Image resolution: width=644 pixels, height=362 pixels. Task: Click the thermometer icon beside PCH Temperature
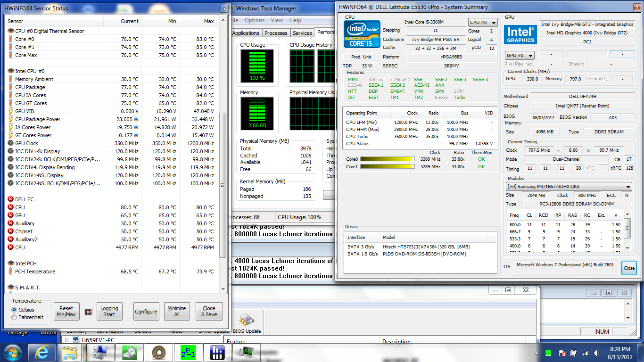pyautogui.click(x=11, y=271)
